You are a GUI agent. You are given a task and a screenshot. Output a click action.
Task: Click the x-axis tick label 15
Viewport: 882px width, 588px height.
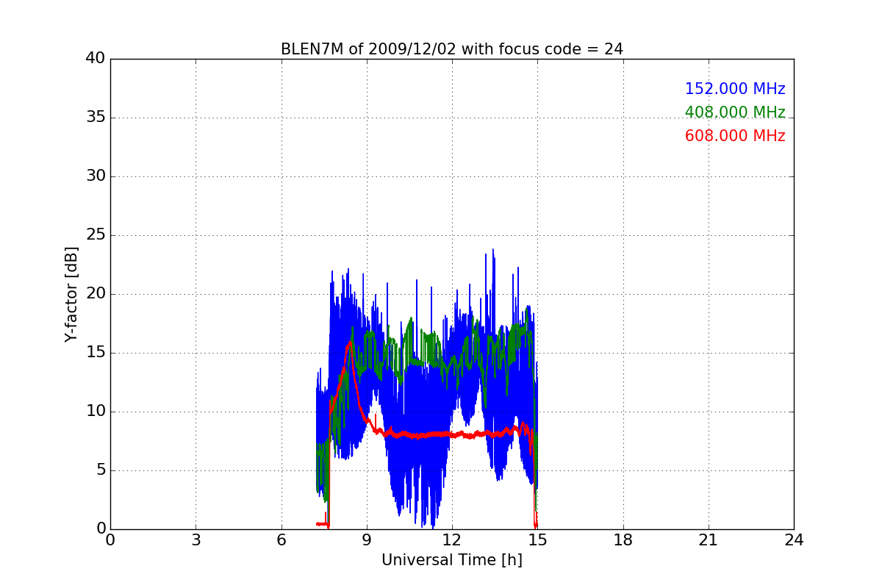[x=537, y=540]
